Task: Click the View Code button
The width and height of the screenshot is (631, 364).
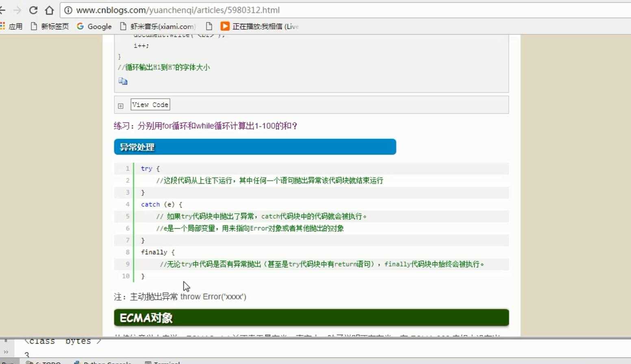Action: [x=150, y=104]
